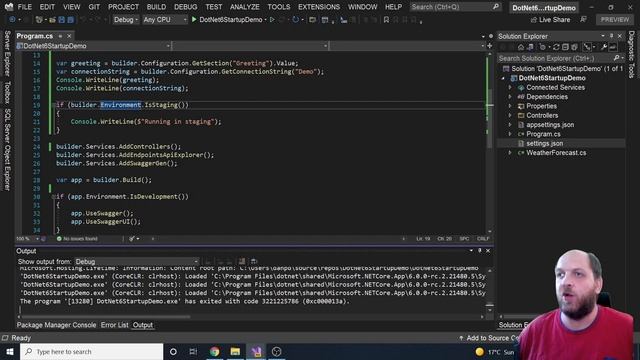Open Properties wrench icon in Solution Explorer
The height and width of the screenshot is (360, 640).
click(604, 47)
